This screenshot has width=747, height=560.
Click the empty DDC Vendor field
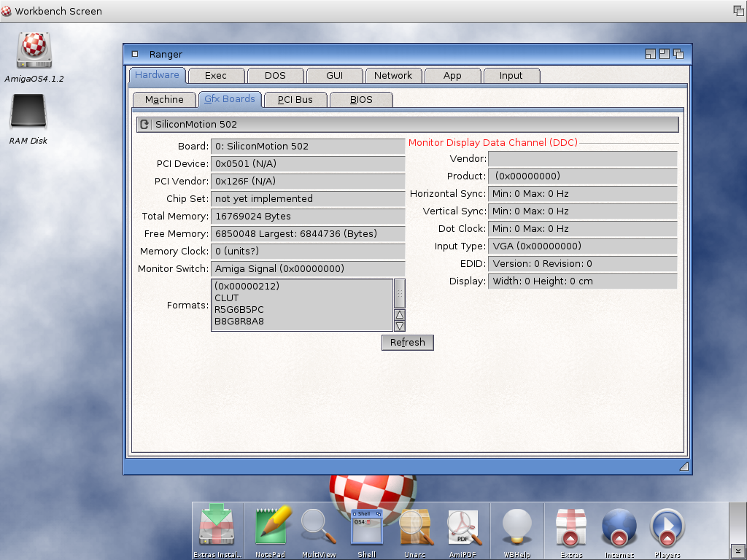(583, 158)
